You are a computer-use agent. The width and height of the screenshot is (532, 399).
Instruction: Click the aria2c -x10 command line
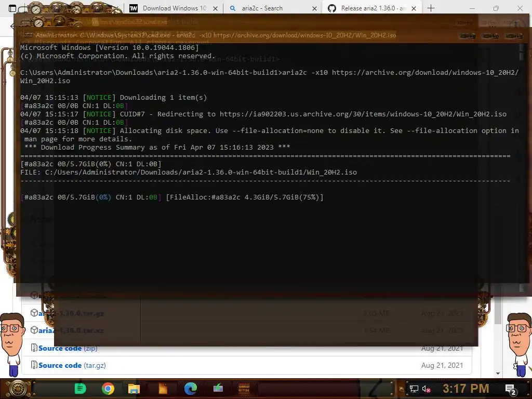270,77
